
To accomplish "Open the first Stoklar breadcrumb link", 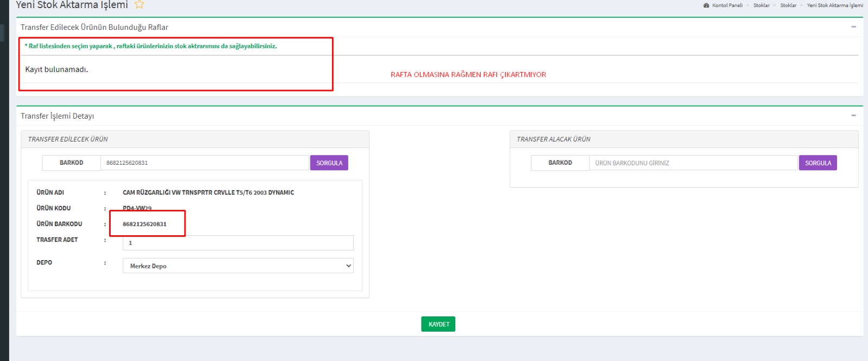I will point(761,5).
